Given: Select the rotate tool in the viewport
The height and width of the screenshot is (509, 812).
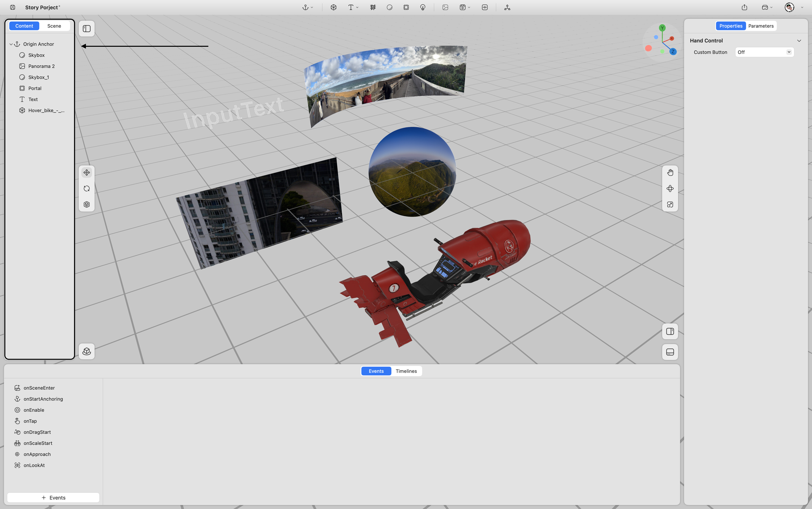Looking at the screenshot, I should tap(86, 188).
